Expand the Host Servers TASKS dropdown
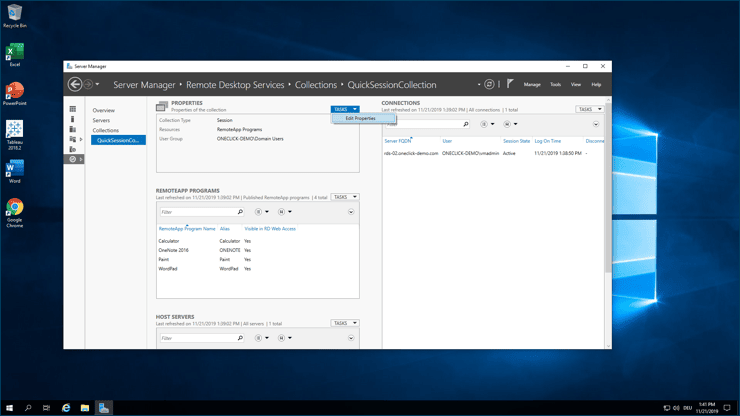 pyautogui.click(x=345, y=323)
